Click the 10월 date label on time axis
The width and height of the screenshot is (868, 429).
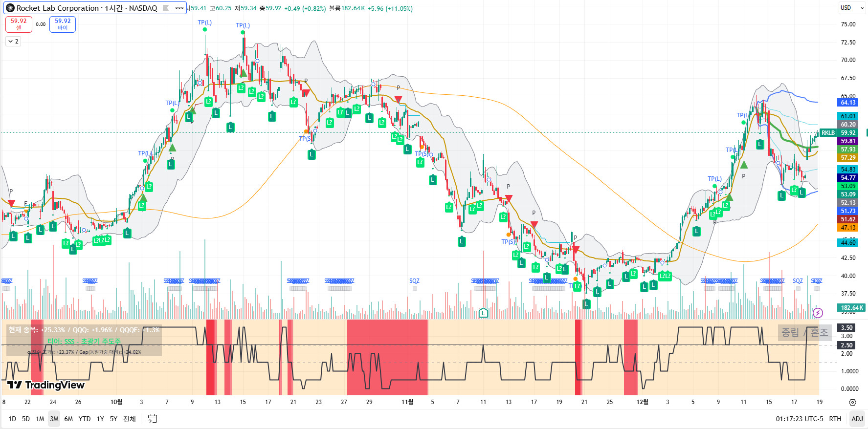[x=116, y=402]
